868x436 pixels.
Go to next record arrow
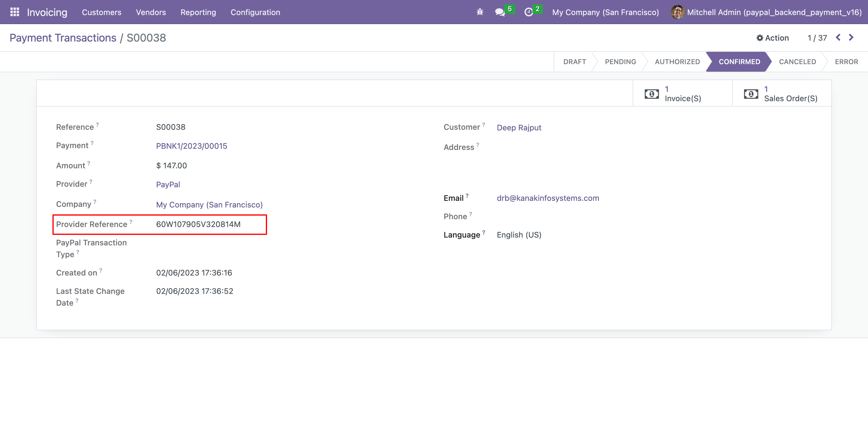[851, 37]
